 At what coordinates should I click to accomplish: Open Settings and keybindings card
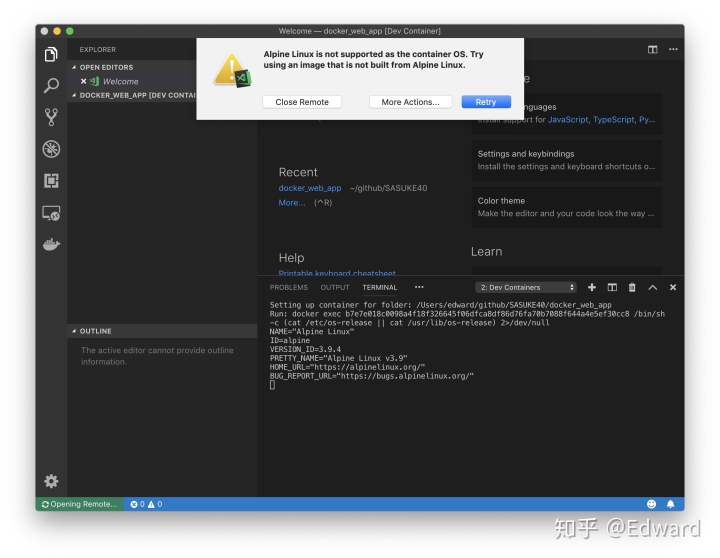(567, 160)
